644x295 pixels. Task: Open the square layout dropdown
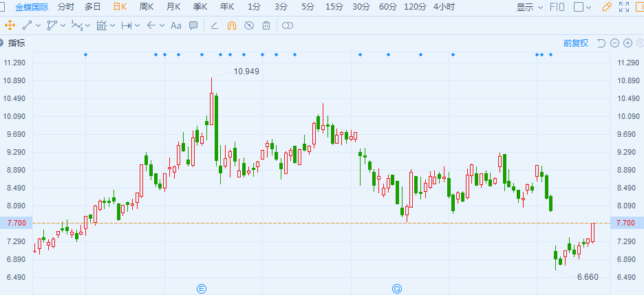[x=582, y=7]
